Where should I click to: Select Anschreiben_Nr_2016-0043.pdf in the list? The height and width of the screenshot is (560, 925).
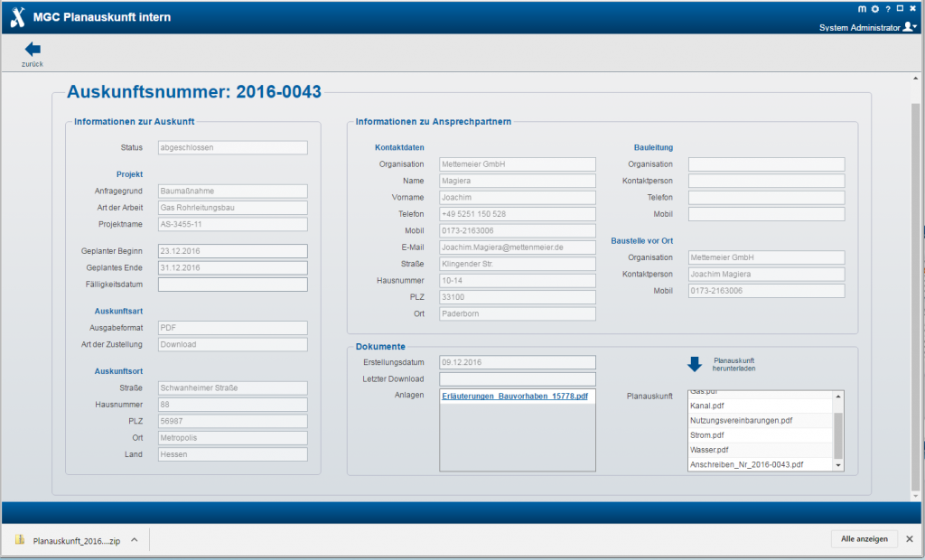click(x=746, y=464)
